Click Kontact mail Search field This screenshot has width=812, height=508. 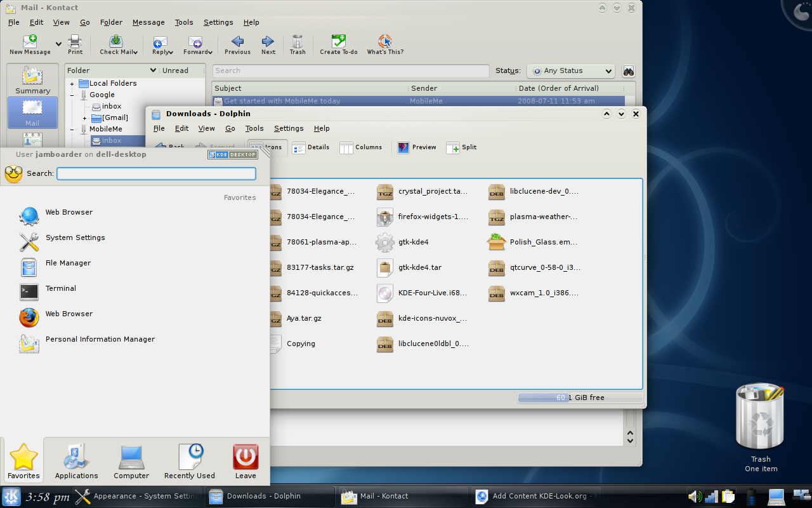(351, 71)
